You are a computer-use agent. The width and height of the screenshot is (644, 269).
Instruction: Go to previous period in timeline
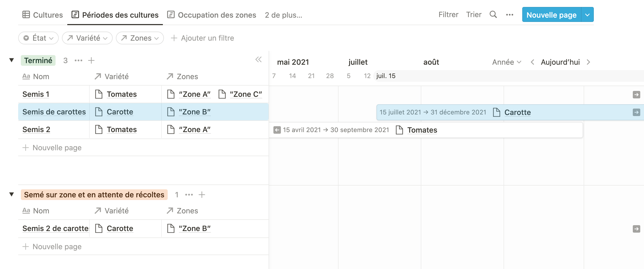point(532,62)
